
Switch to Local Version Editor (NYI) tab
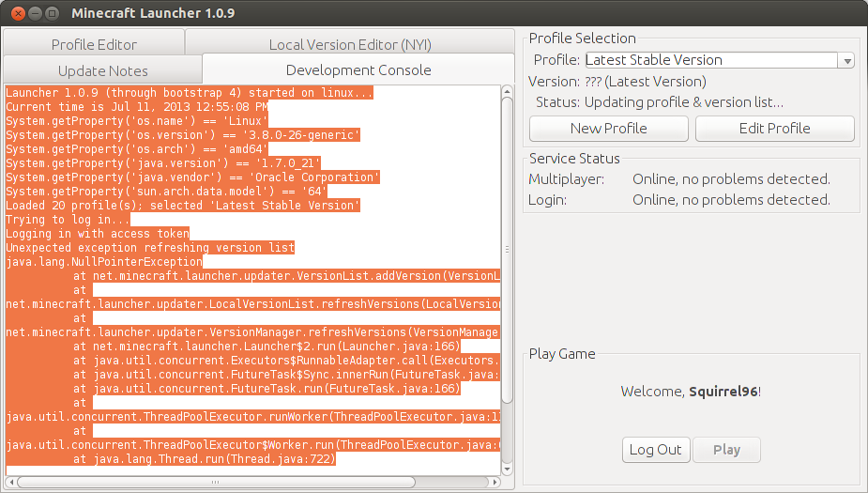pos(350,44)
